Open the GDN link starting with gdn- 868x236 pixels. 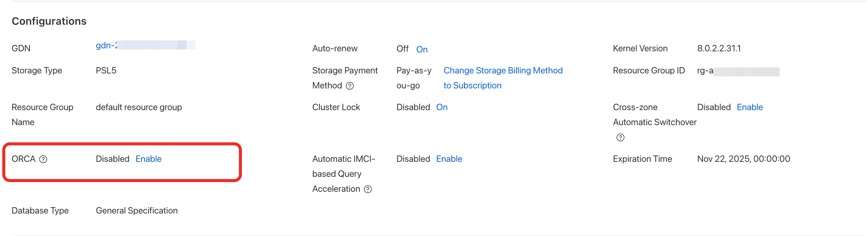pyautogui.click(x=106, y=45)
